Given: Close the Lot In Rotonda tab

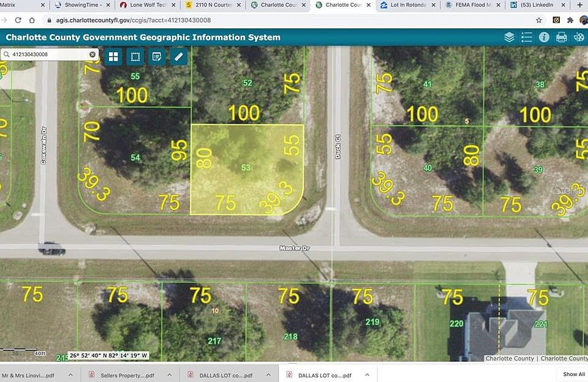Looking at the screenshot, I should [x=434, y=5].
